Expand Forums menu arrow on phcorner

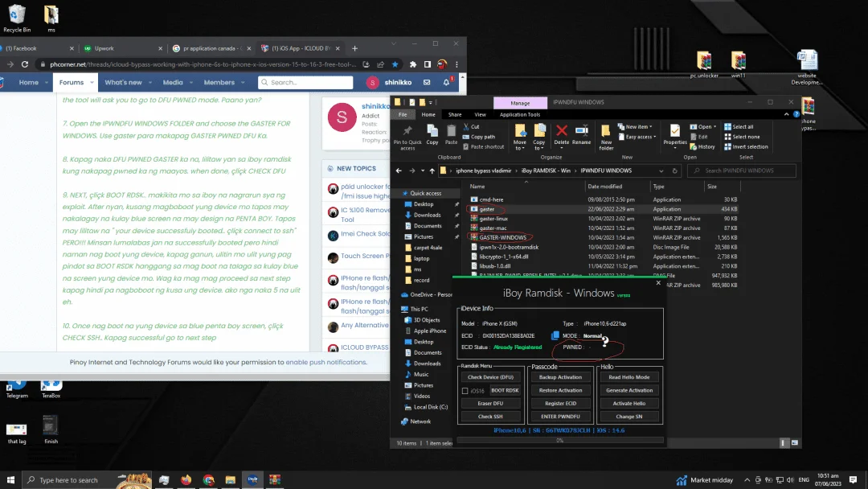[92, 83]
